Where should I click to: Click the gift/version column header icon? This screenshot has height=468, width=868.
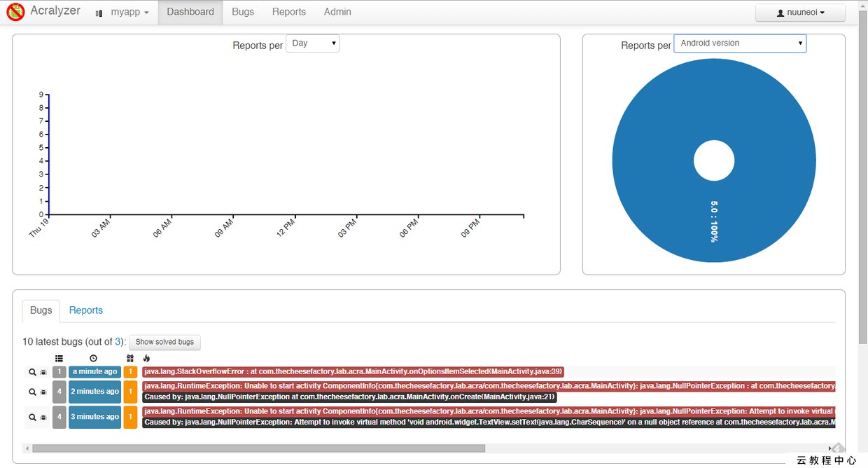coord(130,359)
